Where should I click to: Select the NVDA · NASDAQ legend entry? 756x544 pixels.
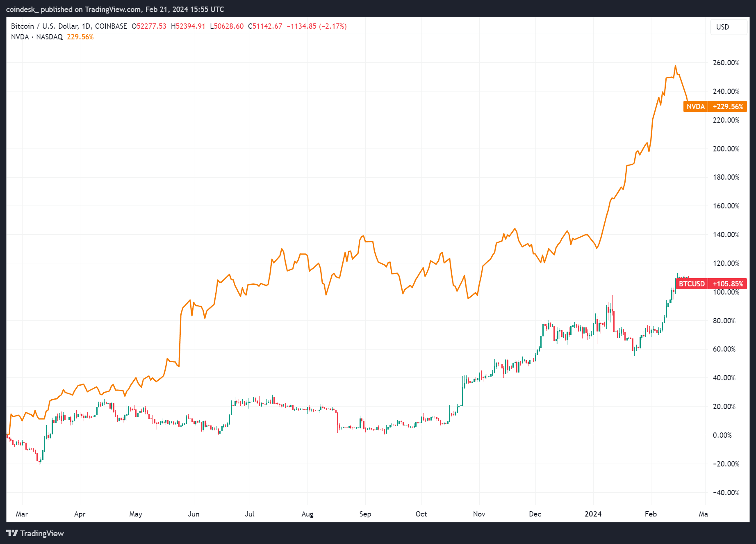tap(37, 37)
